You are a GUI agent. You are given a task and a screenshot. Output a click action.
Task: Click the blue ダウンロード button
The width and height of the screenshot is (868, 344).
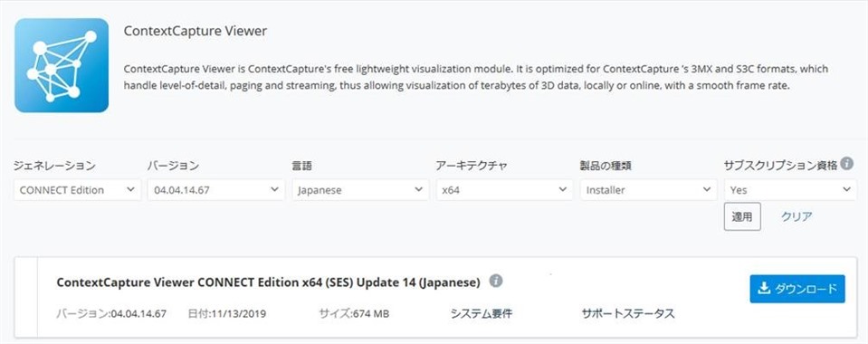pos(797,289)
